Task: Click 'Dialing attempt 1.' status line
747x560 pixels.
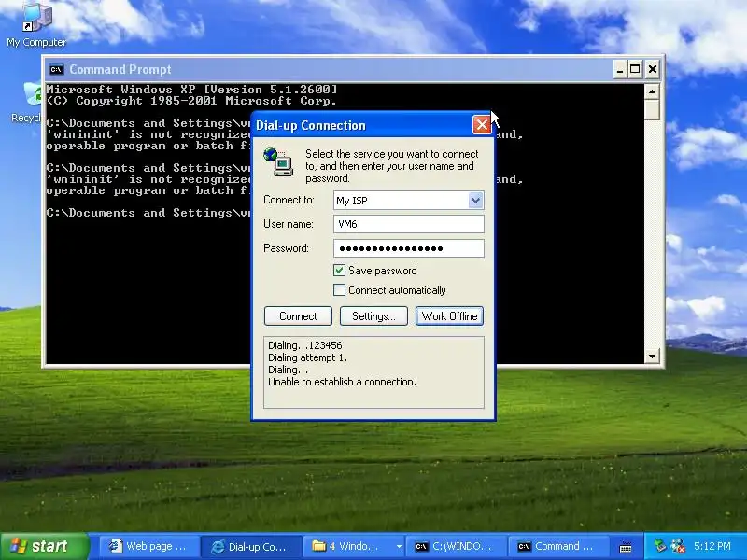Action: [x=307, y=357]
